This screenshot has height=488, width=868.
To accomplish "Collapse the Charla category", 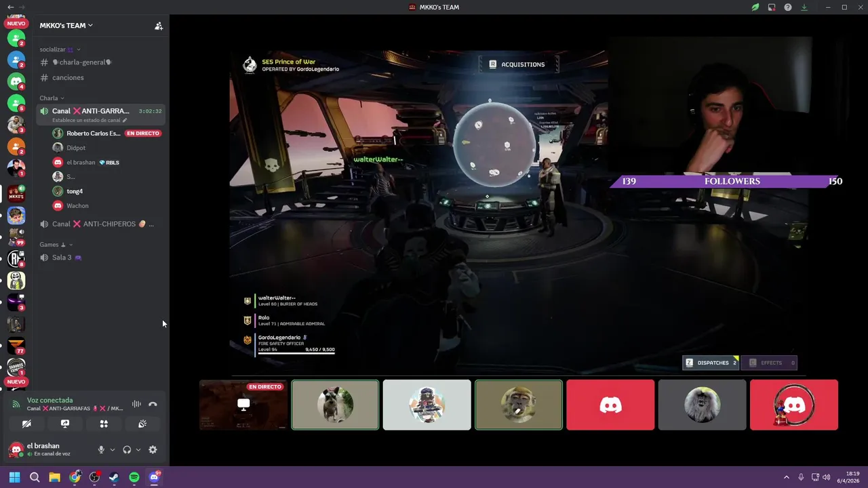I will (x=52, y=98).
